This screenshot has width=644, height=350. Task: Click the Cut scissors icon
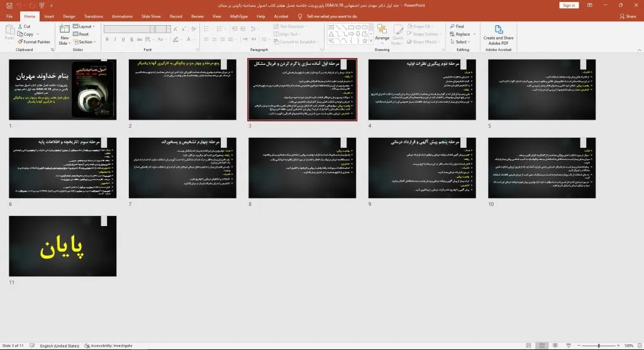pos(20,26)
